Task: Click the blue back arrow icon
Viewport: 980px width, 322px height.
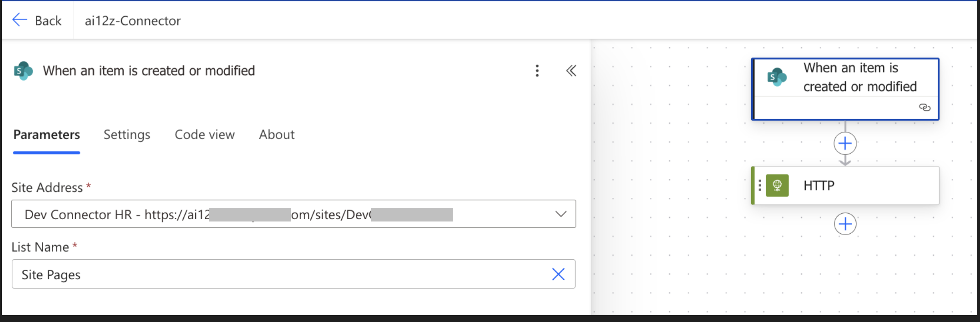Action: pos(19,20)
